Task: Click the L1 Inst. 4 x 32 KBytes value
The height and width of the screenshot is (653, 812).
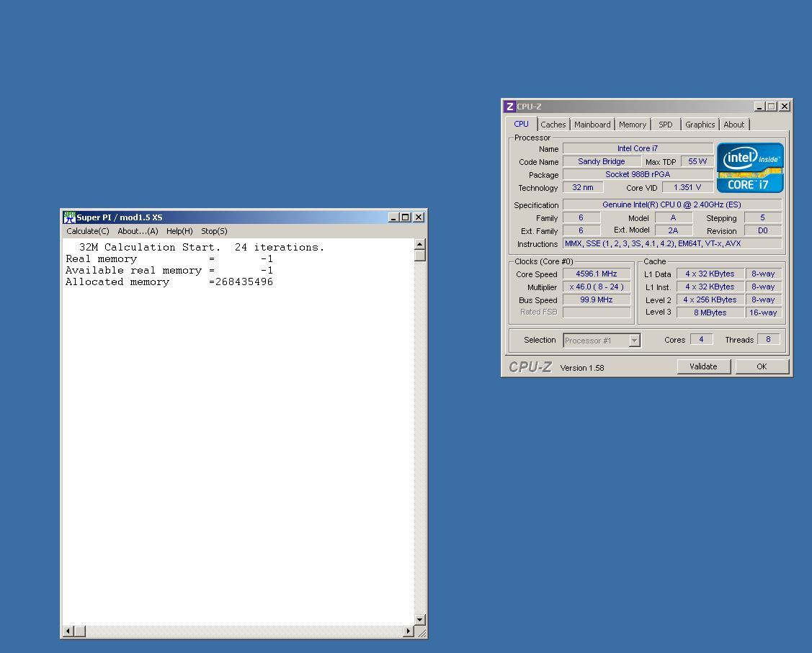Action: [710, 287]
